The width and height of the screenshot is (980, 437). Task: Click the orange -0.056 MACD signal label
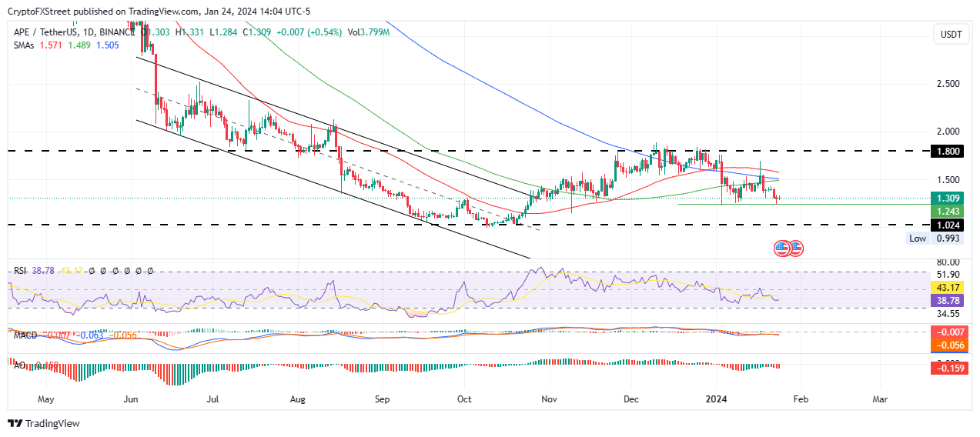(x=952, y=345)
